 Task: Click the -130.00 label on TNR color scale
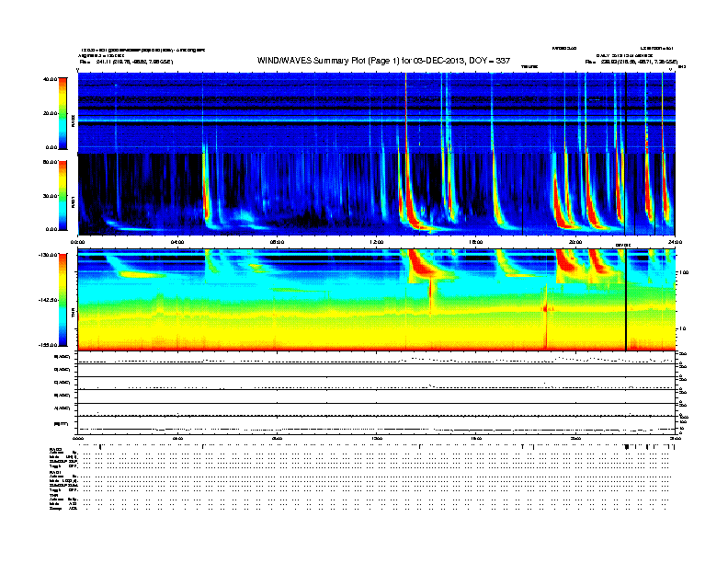point(49,255)
